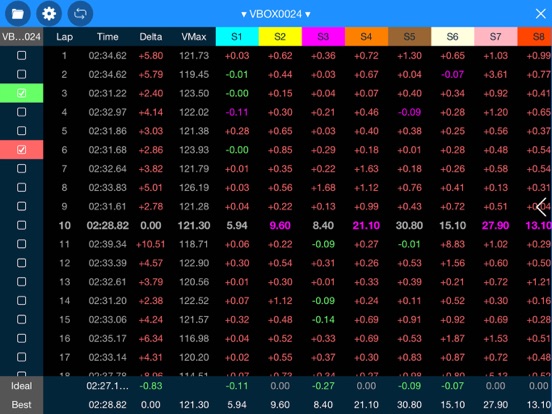Click the Ideal time 02:27.1…

coord(108,386)
